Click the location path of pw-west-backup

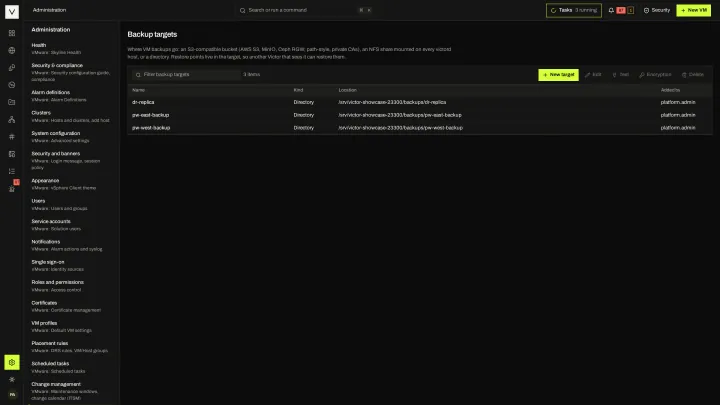click(400, 128)
